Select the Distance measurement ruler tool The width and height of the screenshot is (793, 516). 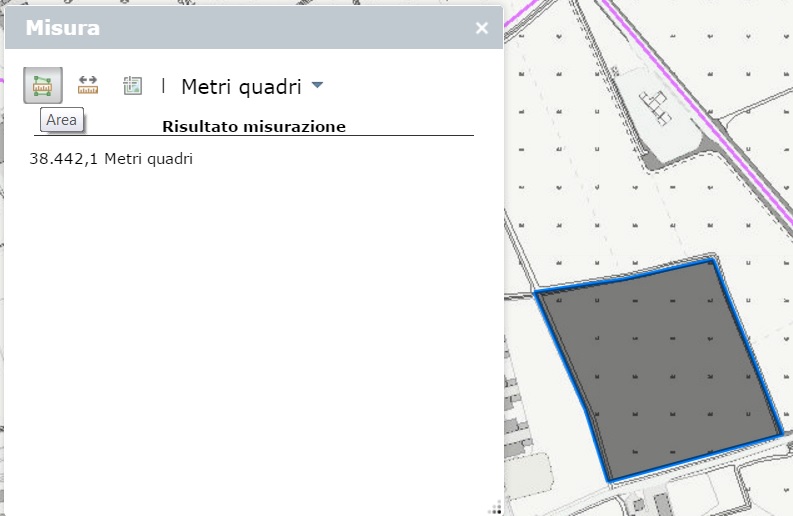tap(88, 86)
